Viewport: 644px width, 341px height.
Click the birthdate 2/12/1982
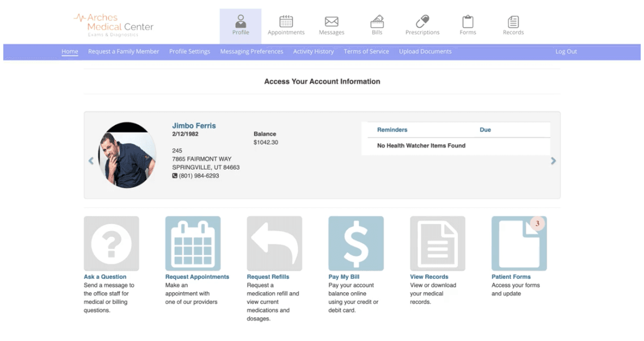[185, 134]
